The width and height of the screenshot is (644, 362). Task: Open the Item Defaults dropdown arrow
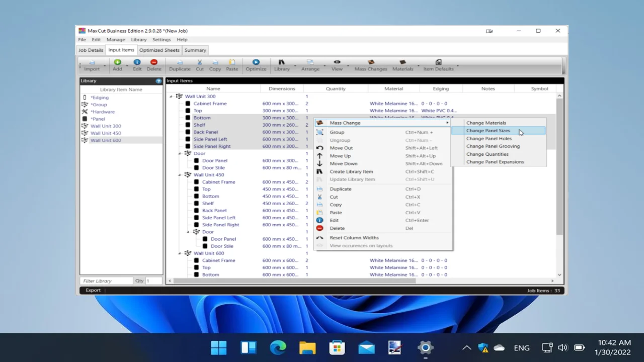tap(457, 65)
